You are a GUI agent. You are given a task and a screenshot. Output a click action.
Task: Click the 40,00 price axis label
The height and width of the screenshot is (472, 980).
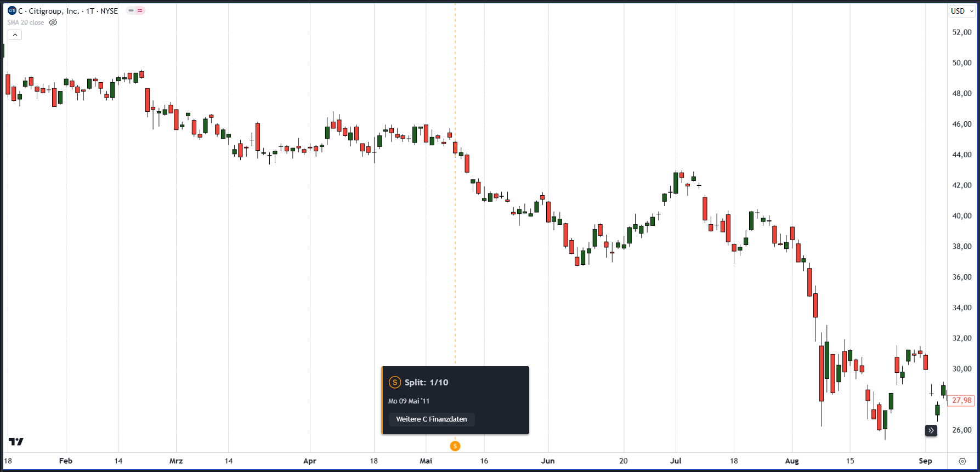(961, 216)
